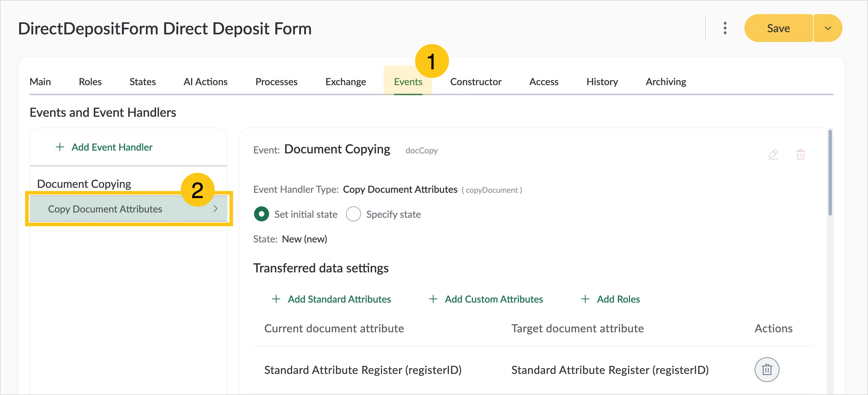The width and height of the screenshot is (868, 395).
Task: Select the Document Copying event group
Action: [84, 184]
